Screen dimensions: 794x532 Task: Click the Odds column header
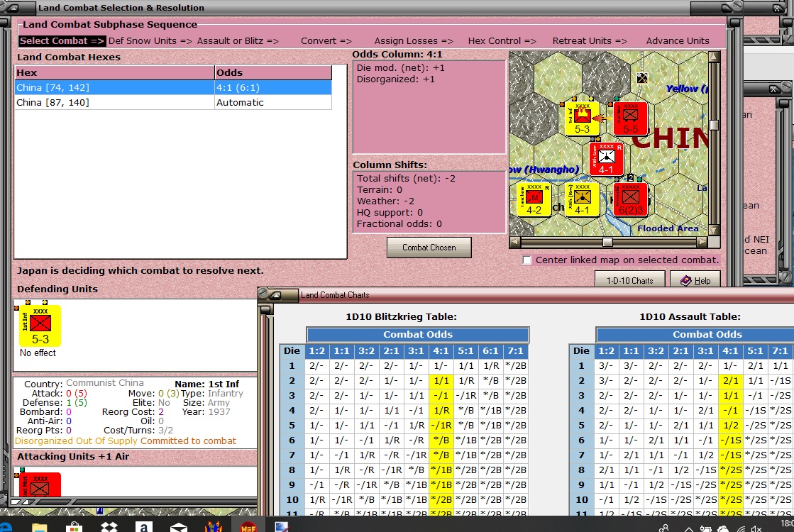pos(273,72)
